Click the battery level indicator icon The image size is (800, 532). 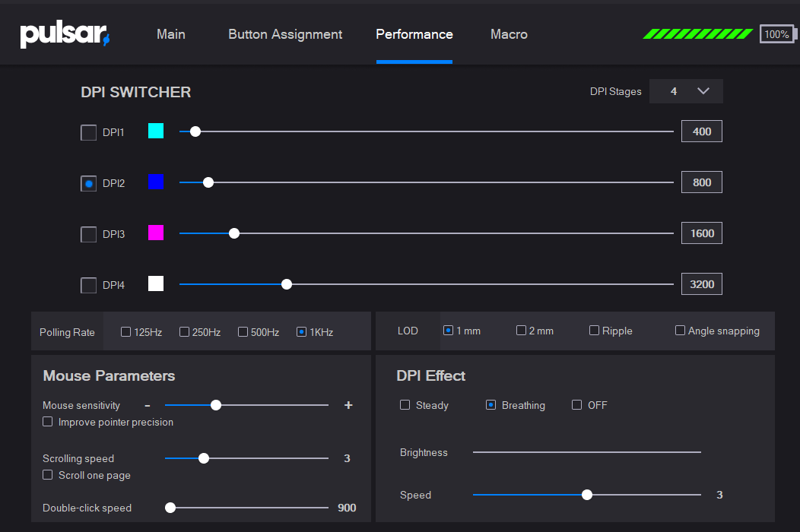776,34
